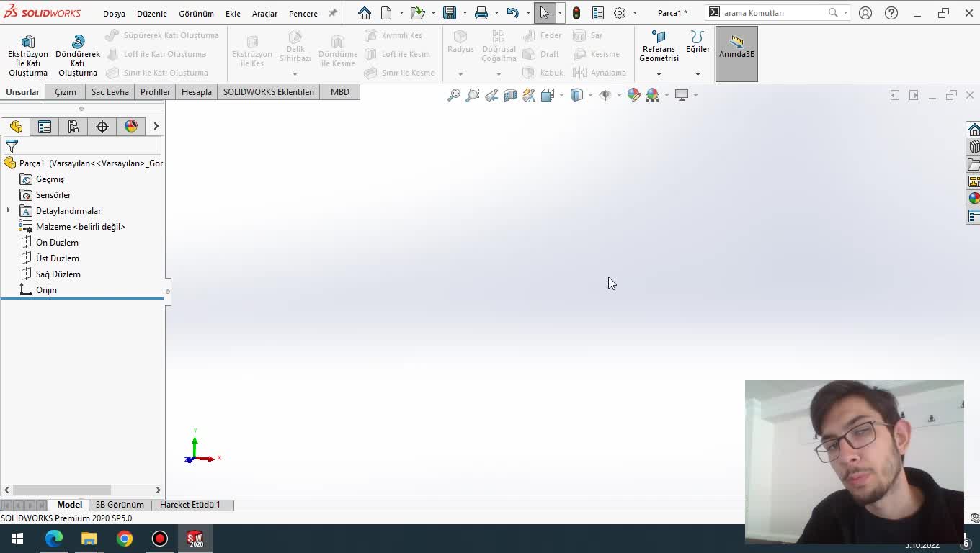Open the Eğriler dropdown arrow
The height and width of the screenshot is (553, 980).
pyautogui.click(x=698, y=74)
